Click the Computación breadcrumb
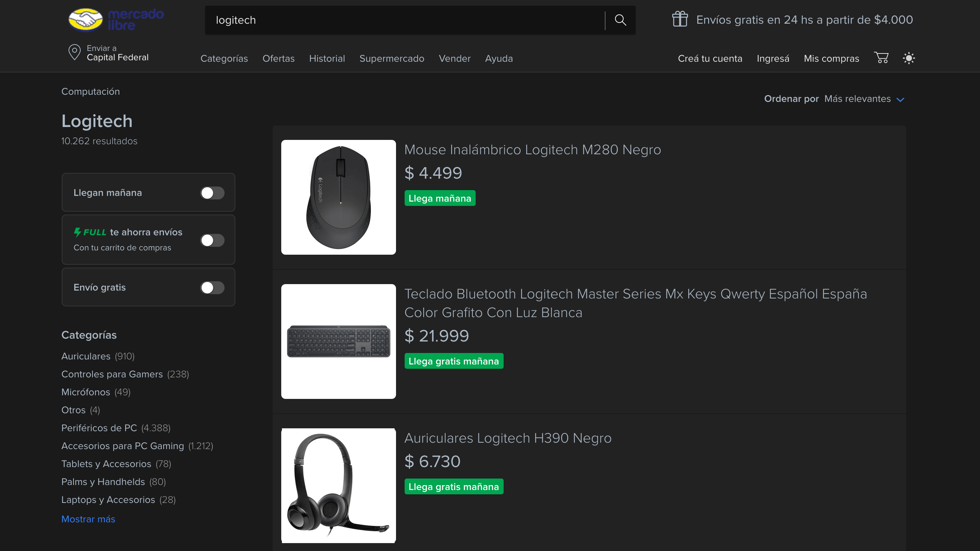 tap(90, 91)
